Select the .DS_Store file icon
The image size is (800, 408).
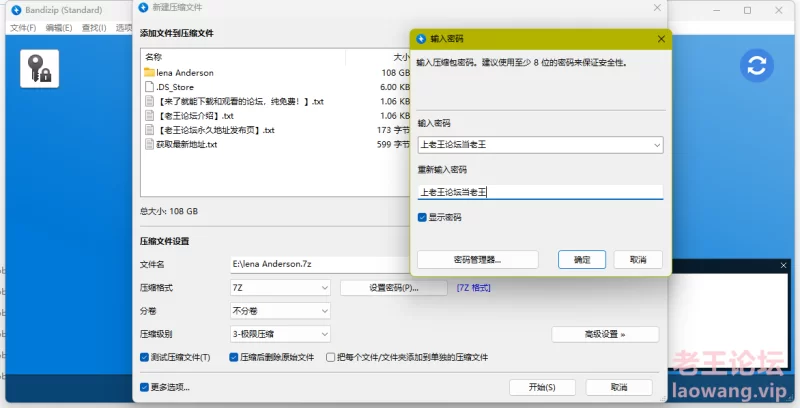coord(149,87)
